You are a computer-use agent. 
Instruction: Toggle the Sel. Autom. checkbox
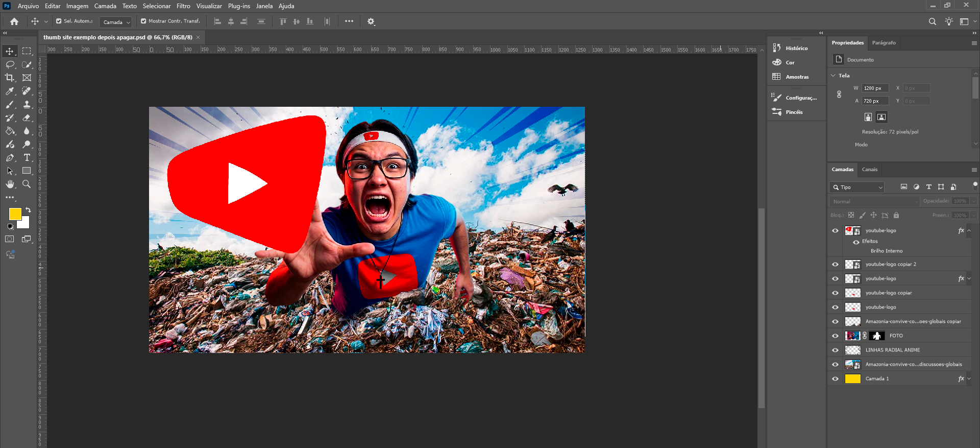(59, 21)
